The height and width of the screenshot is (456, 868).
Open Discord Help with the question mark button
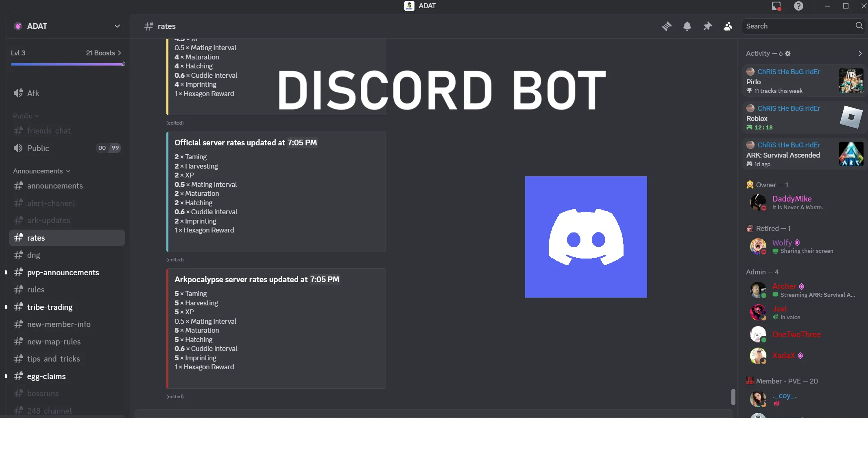[x=799, y=6]
